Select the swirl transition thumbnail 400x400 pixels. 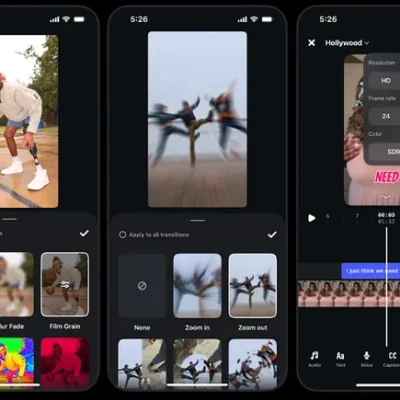coord(253,364)
